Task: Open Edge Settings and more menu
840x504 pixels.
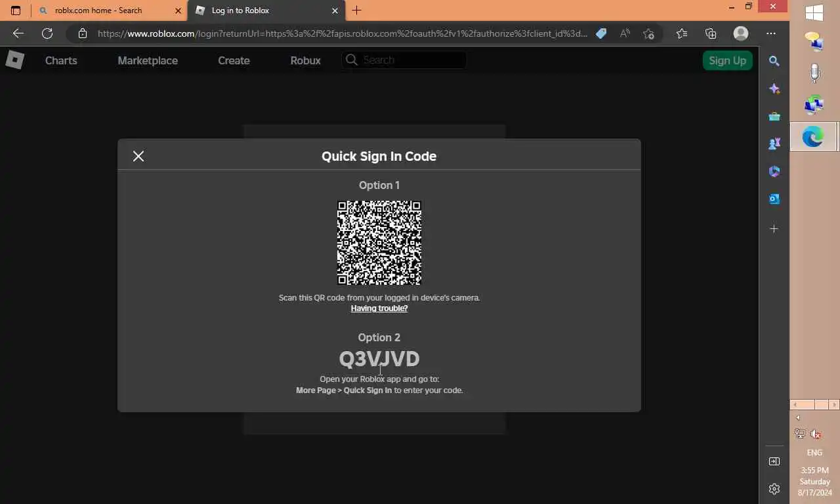Action: (771, 33)
